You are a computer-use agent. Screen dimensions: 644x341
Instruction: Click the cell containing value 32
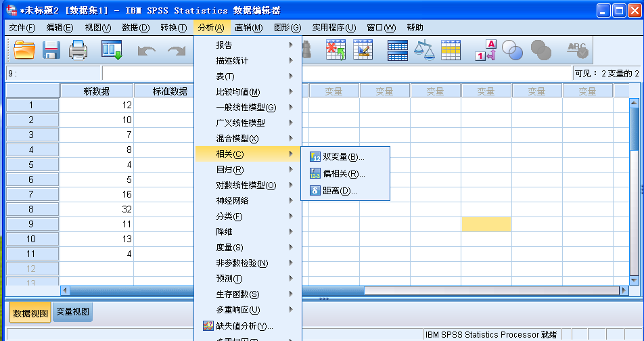(97, 209)
